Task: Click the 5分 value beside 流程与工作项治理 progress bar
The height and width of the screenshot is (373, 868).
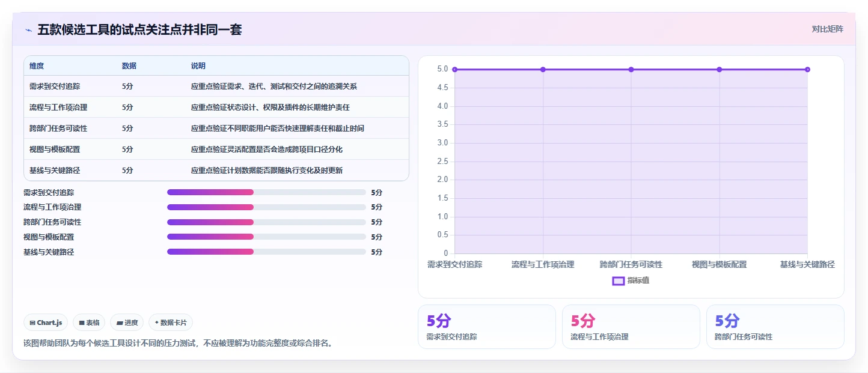Action: pos(377,207)
